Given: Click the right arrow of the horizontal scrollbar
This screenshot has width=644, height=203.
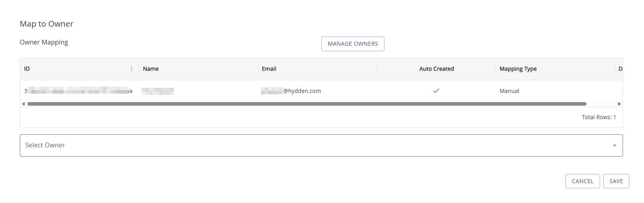Looking at the screenshot, I should click(x=619, y=104).
